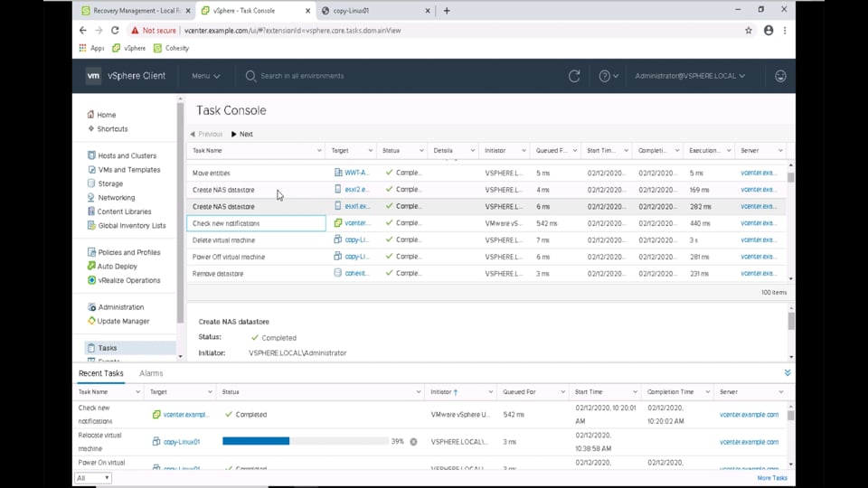Open vcenter.example.com server link for Relocate task
The height and width of the screenshot is (488, 868).
pos(749,442)
